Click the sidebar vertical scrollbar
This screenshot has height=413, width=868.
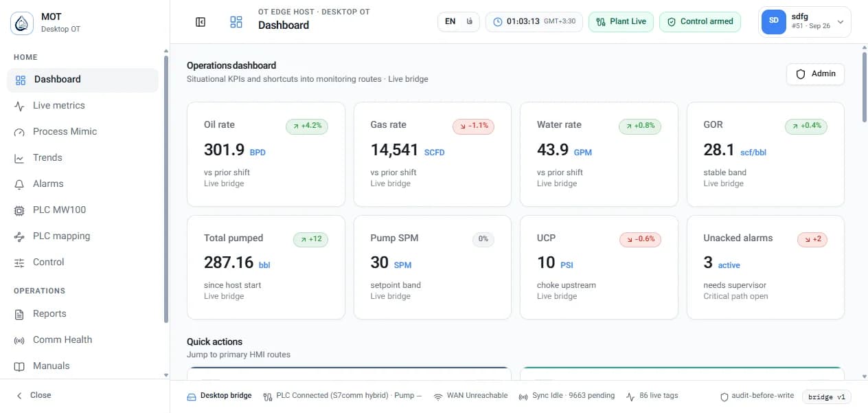click(x=165, y=189)
